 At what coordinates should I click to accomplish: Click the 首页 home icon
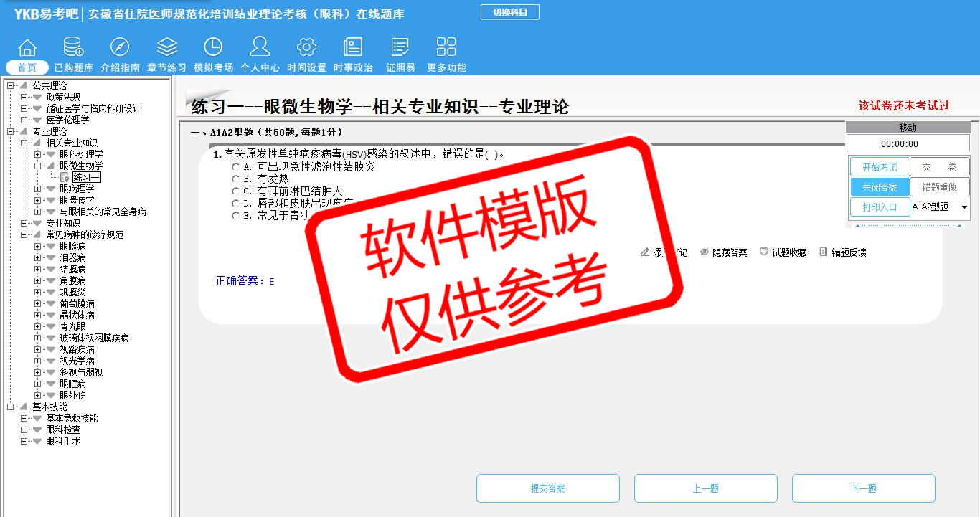[27, 48]
